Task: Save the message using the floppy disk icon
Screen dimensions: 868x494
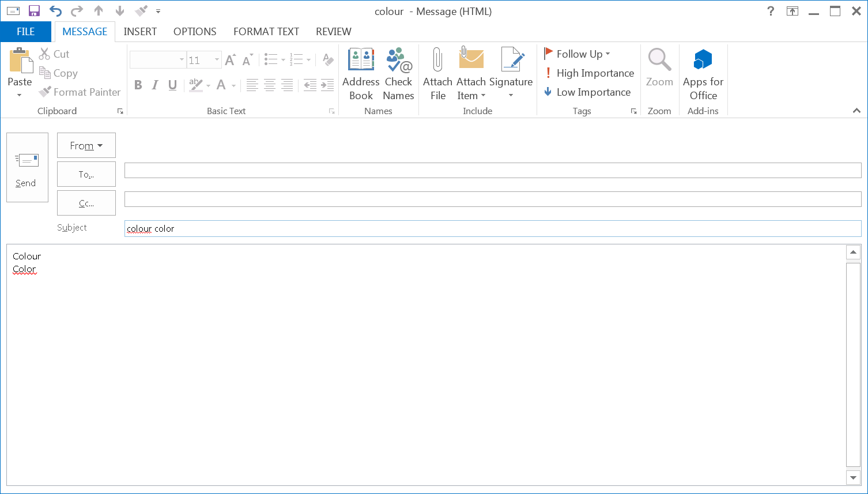Action: pos(34,11)
